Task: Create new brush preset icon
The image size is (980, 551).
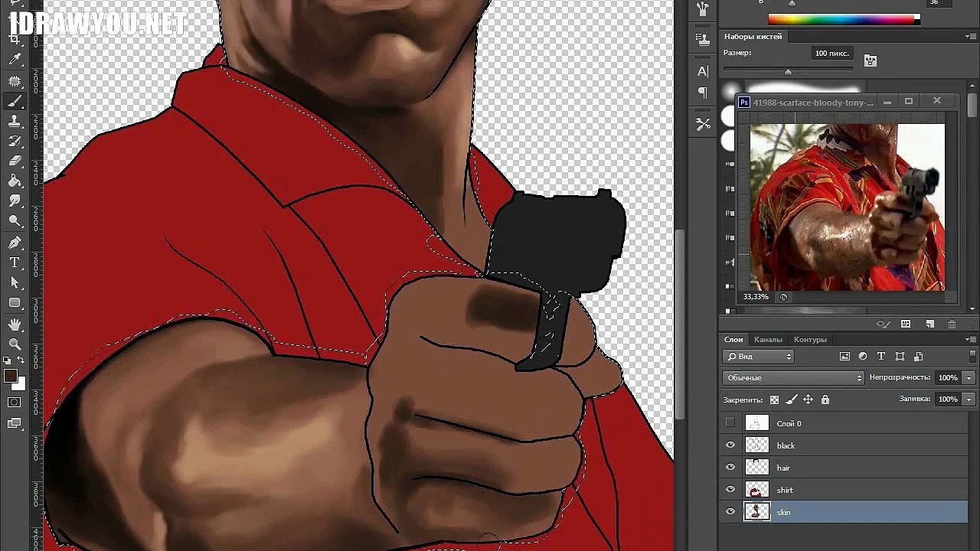Action: tap(929, 324)
